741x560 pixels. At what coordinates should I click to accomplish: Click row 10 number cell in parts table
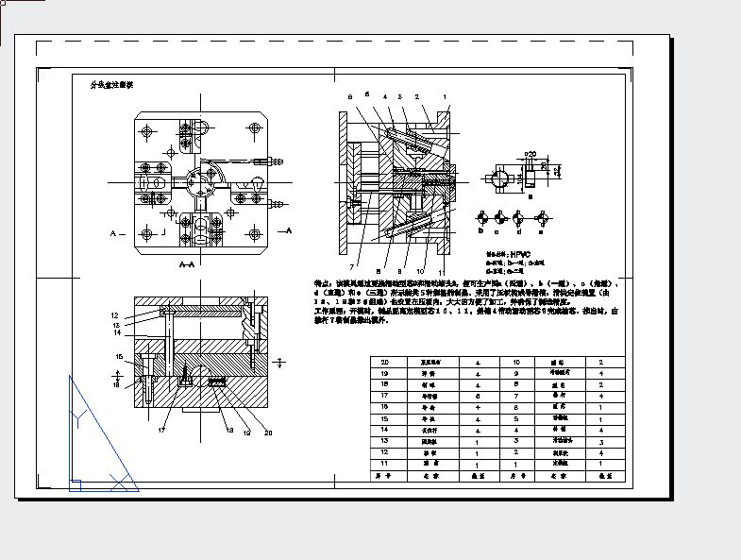515,362
